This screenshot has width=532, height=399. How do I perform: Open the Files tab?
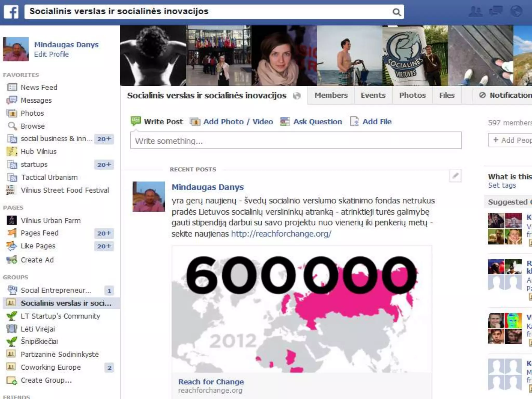[x=447, y=95]
